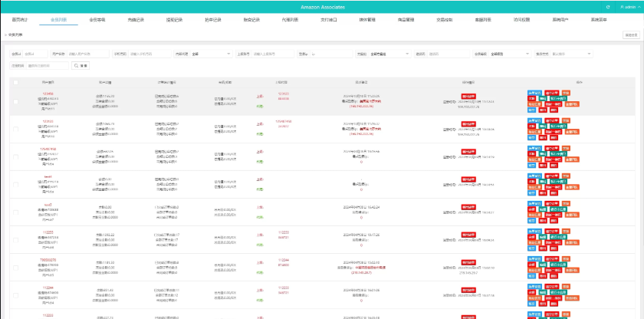Click the invitation code filter input
644x319 pixels.
[449, 54]
